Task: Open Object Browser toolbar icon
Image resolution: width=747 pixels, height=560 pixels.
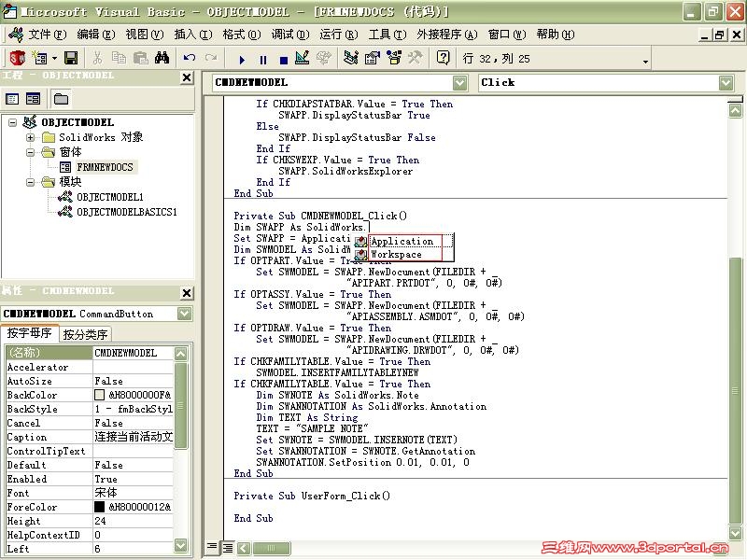Action: [x=394, y=58]
